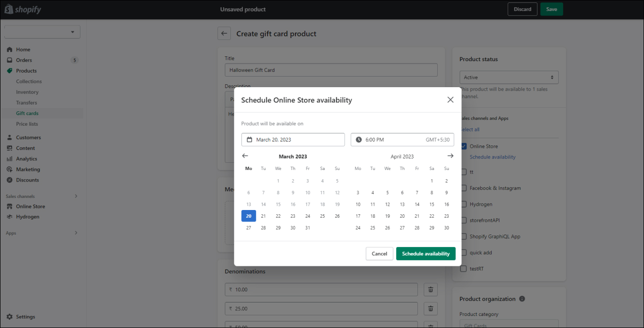Viewport: 644px width, 328px height.
Task: Open Collections in sidebar
Action: tap(29, 81)
